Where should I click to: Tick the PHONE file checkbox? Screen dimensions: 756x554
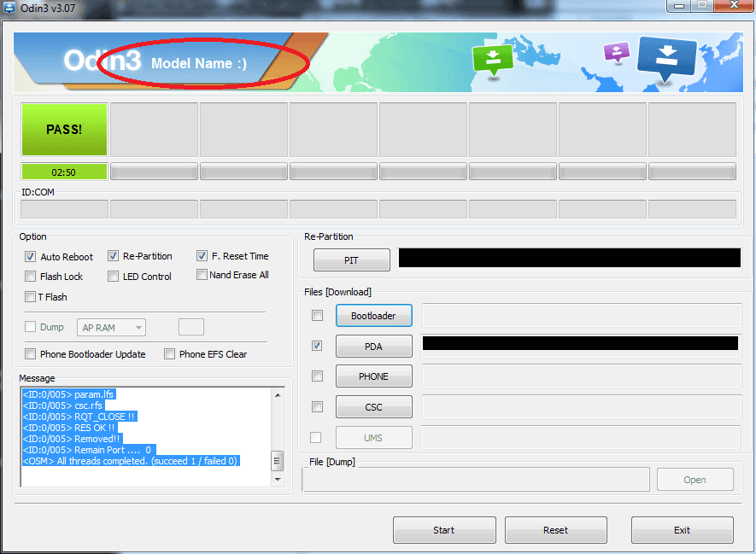pyautogui.click(x=317, y=376)
